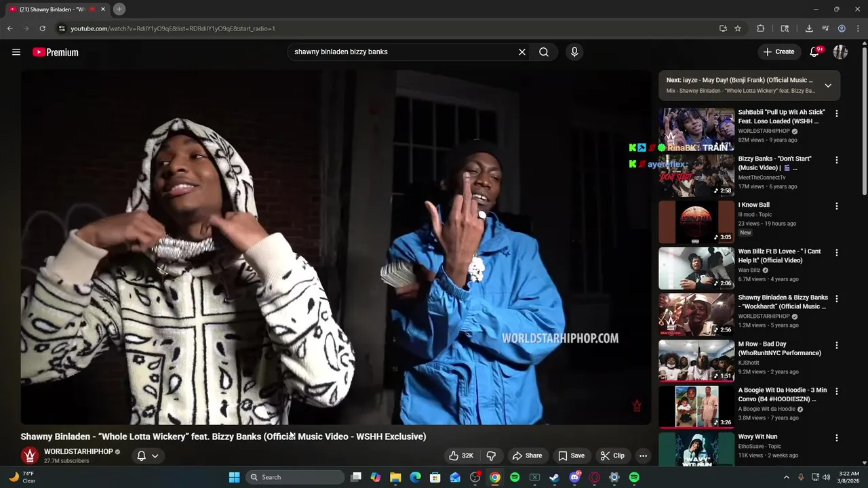Viewport: 868px width, 488px height.
Task: Open options for Wan Billz video
Action: (836, 253)
